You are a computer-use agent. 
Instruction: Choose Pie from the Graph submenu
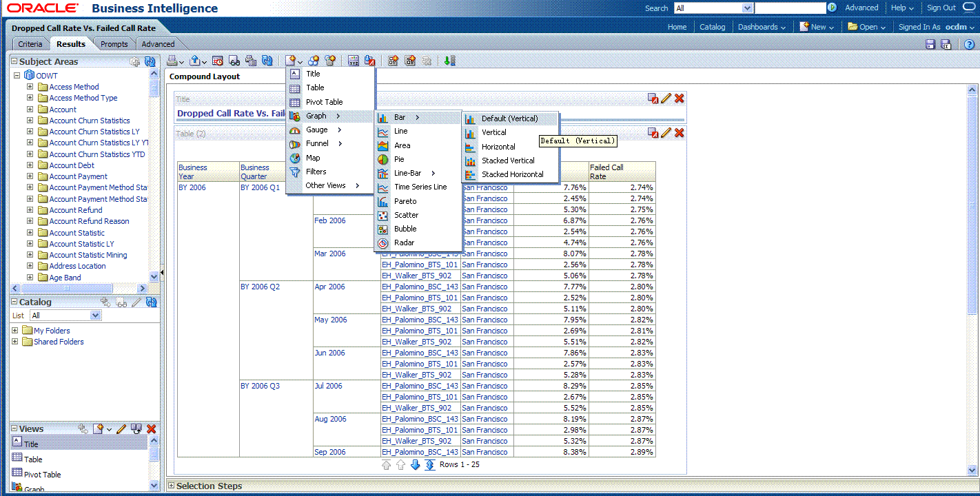pyautogui.click(x=399, y=159)
